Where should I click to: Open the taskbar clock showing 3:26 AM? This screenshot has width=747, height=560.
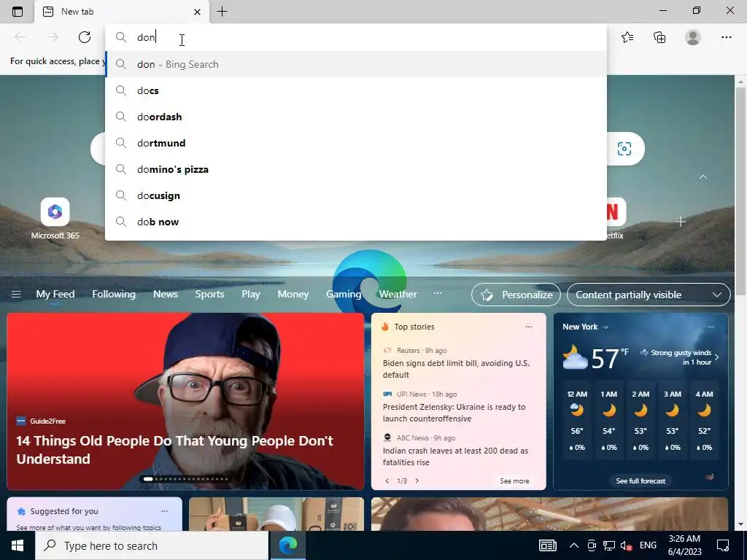pyautogui.click(x=684, y=545)
